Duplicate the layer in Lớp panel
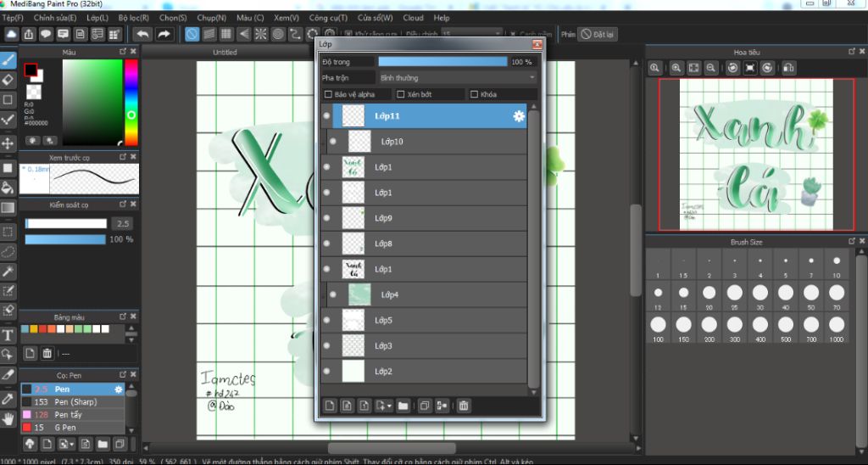 [424, 406]
